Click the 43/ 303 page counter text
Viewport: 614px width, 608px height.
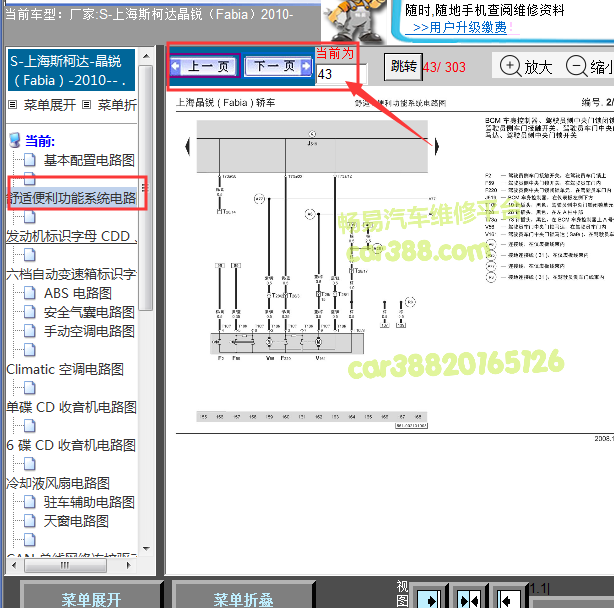click(444, 67)
